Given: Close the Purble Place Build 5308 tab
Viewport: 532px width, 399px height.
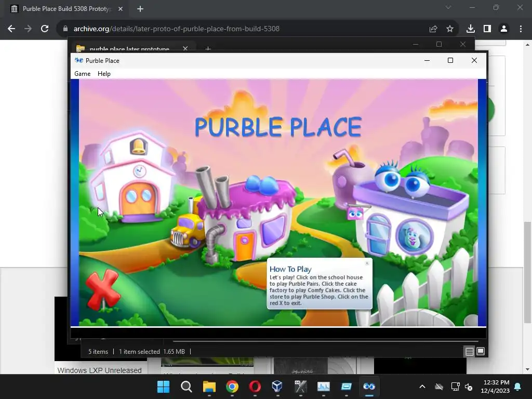Looking at the screenshot, I should coord(121,9).
